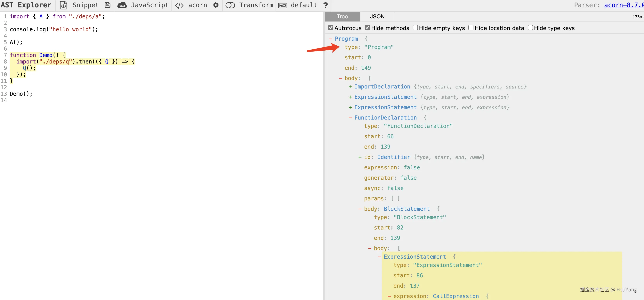
Task: Enable the Hide location data checkbox
Action: click(471, 28)
